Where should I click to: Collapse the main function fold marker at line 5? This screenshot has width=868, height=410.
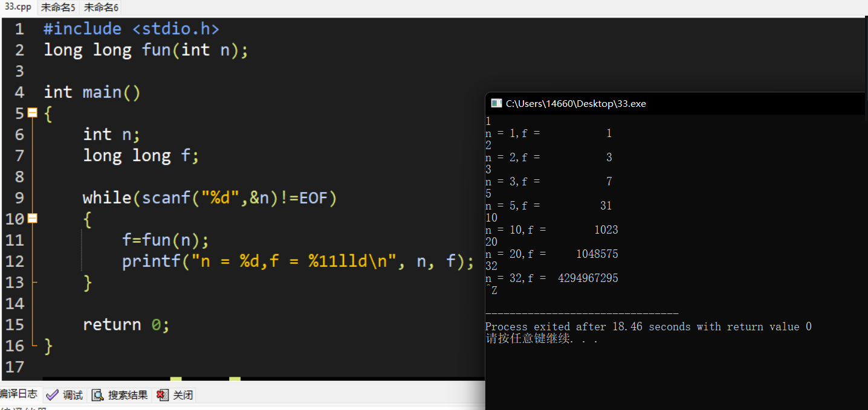(x=33, y=113)
